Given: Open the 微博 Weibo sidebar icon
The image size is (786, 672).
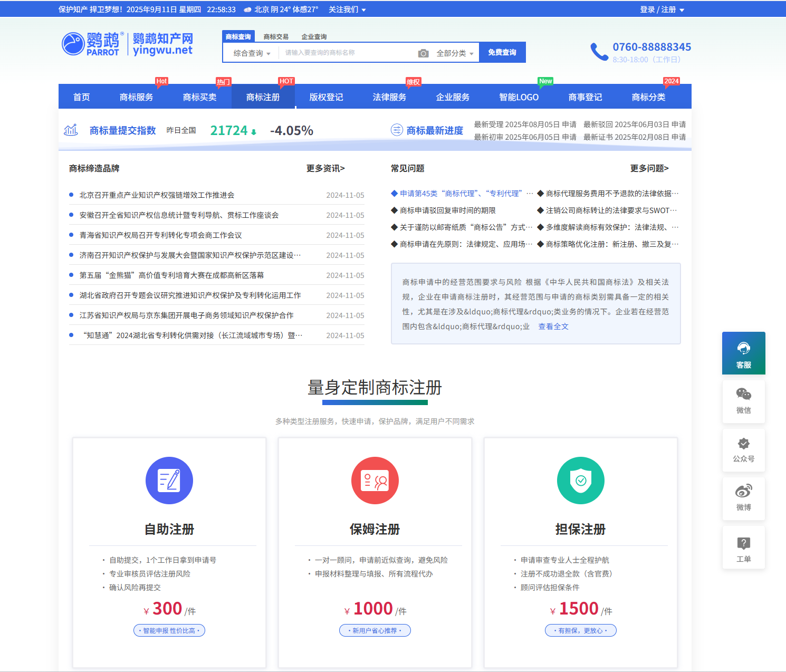Looking at the screenshot, I should [743, 498].
